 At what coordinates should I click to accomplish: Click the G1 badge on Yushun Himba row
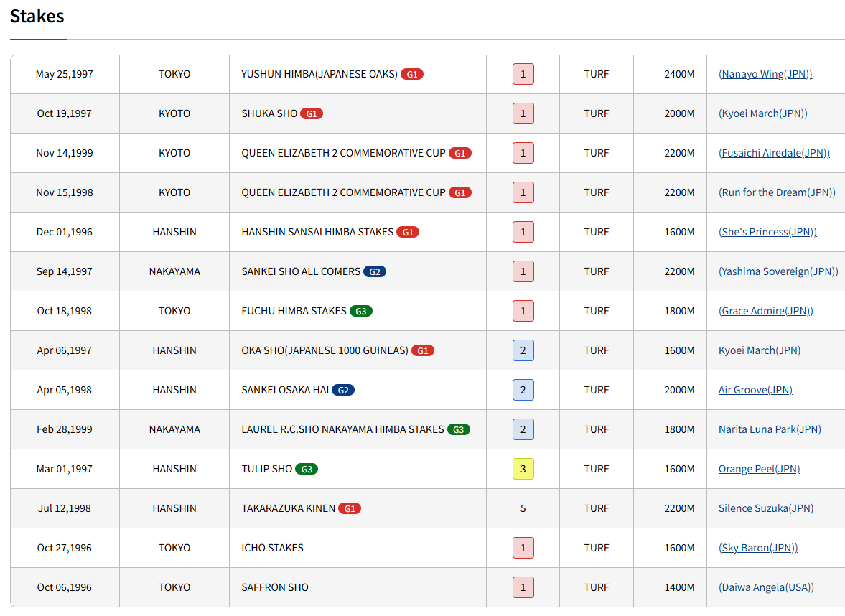point(412,75)
